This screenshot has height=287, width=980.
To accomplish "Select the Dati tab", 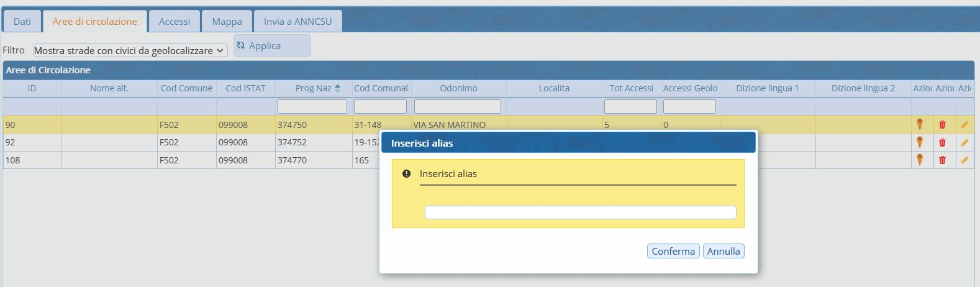I will point(22,21).
